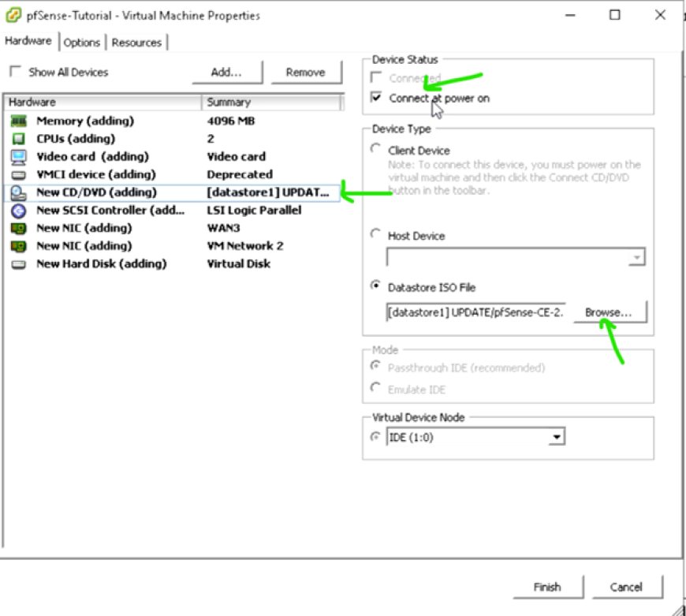Click the VM Network 2 summary value
686x616 pixels.
(245, 246)
